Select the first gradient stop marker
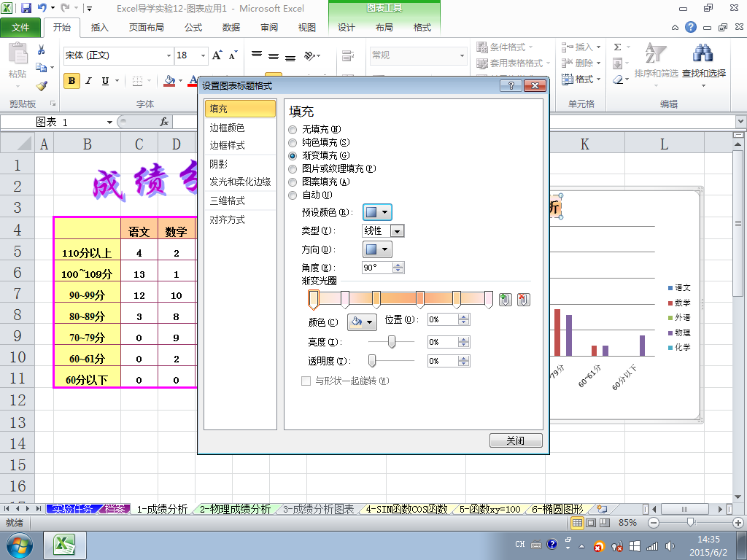The width and height of the screenshot is (747, 560). pos(313,300)
